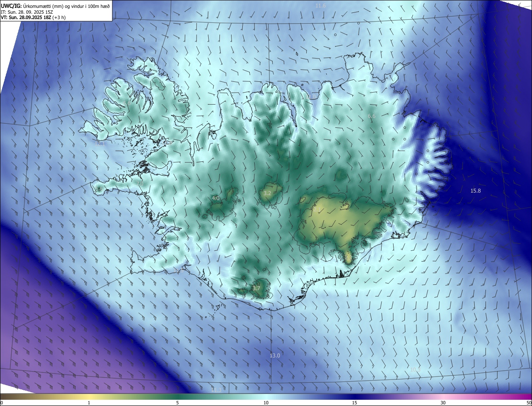Image resolution: width=532 pixels, height=406 pixels.
Task: Click the legend tick label '0'
Action: (x=2, y=403)
